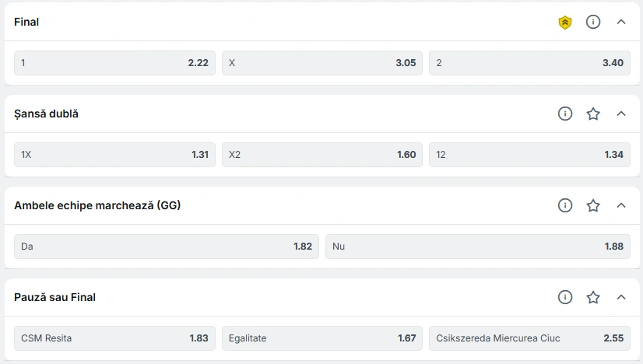Pick Csikszereda Miercurea Ciuc at 2.55
This screenshot has width=643, height=364.
tap(530, 338)
